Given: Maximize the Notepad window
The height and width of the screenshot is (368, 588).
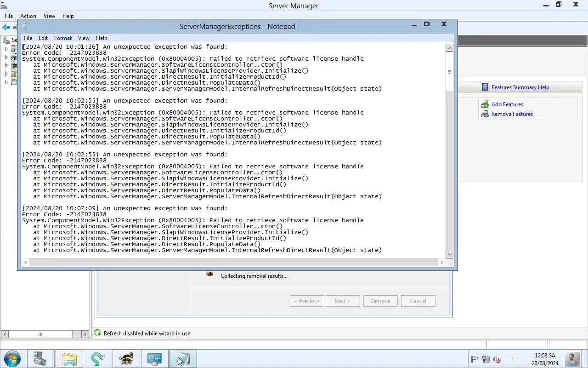Looking at the screenshot, I should point(426,24).
